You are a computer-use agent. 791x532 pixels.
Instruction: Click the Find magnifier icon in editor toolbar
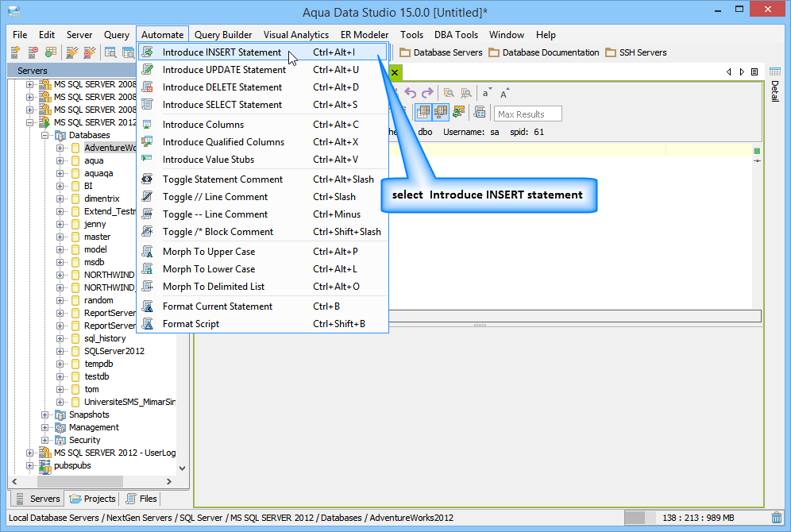pyautogui.click(x=449, y=93)
